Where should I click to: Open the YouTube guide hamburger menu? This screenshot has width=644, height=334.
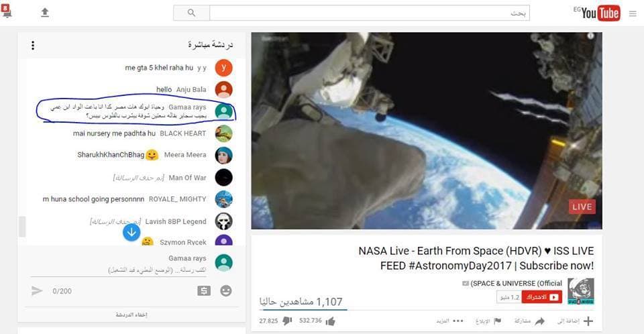633,13
